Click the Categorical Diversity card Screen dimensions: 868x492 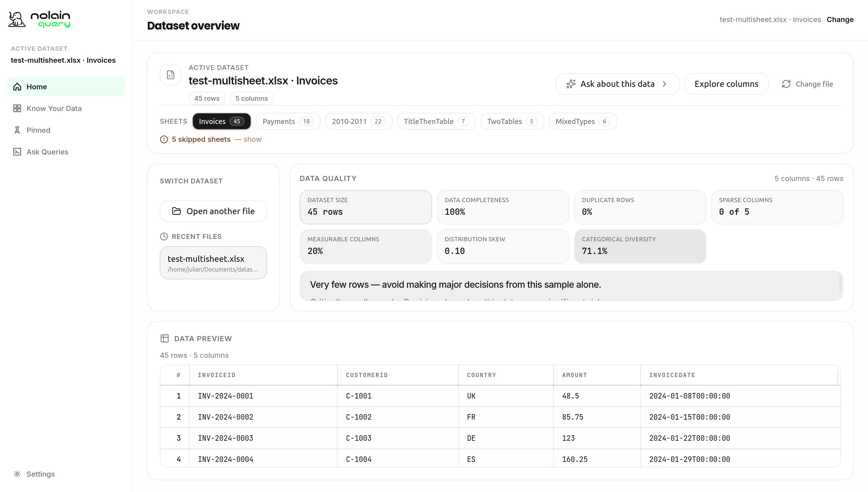[640, 246]
